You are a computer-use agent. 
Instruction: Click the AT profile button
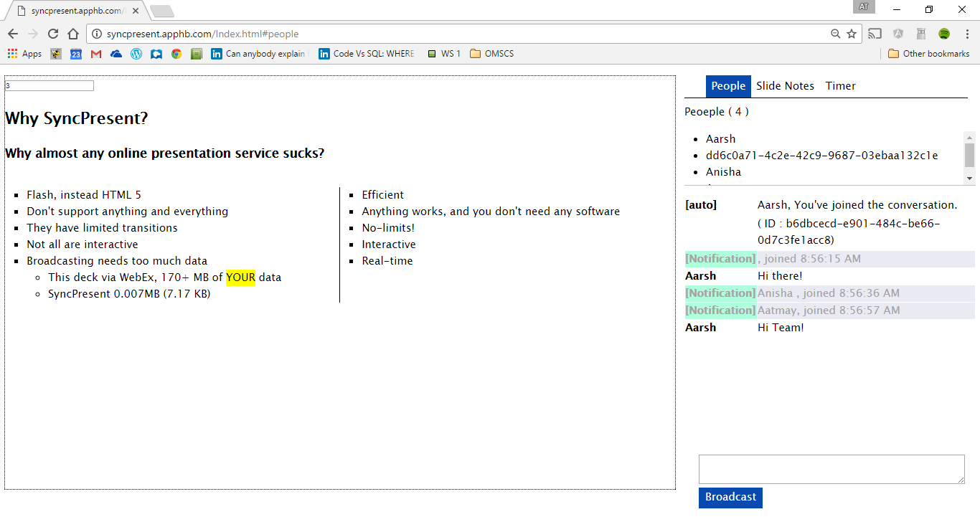click(864, 6)
